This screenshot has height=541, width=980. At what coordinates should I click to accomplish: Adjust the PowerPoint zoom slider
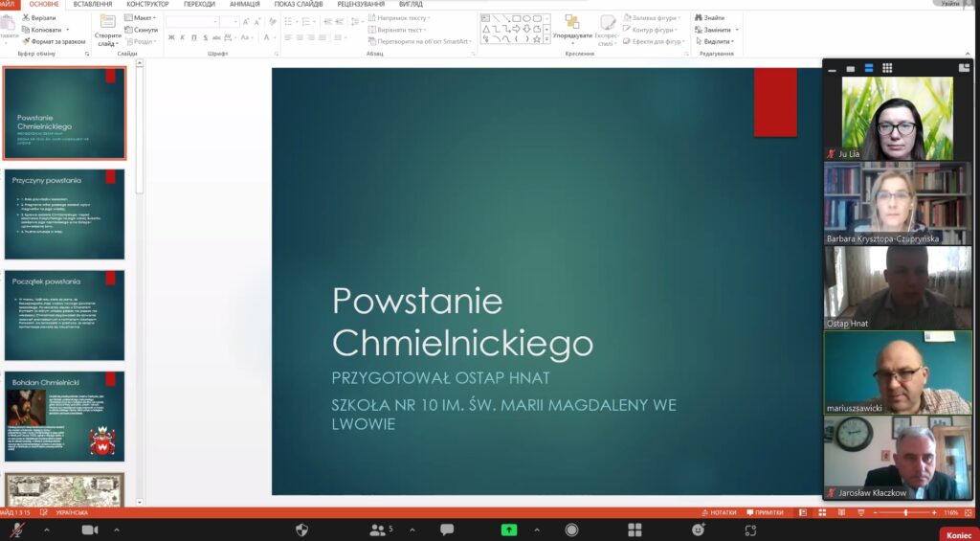point(905,513)
